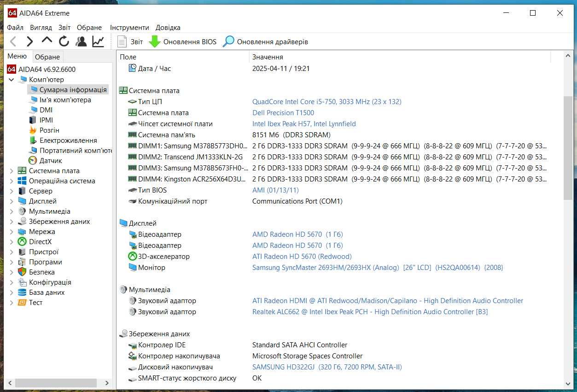This screenshot has width=577, height=392.
Task: Open the Dell Precision T1500 link
Action: point(283,112)
